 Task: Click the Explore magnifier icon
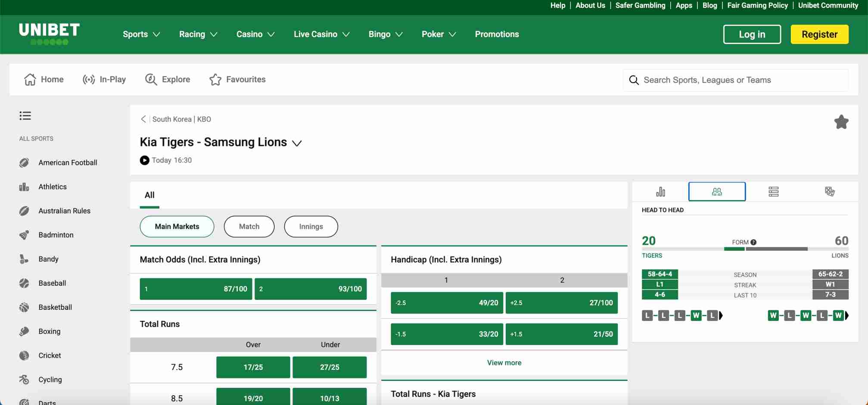[151, 79]
